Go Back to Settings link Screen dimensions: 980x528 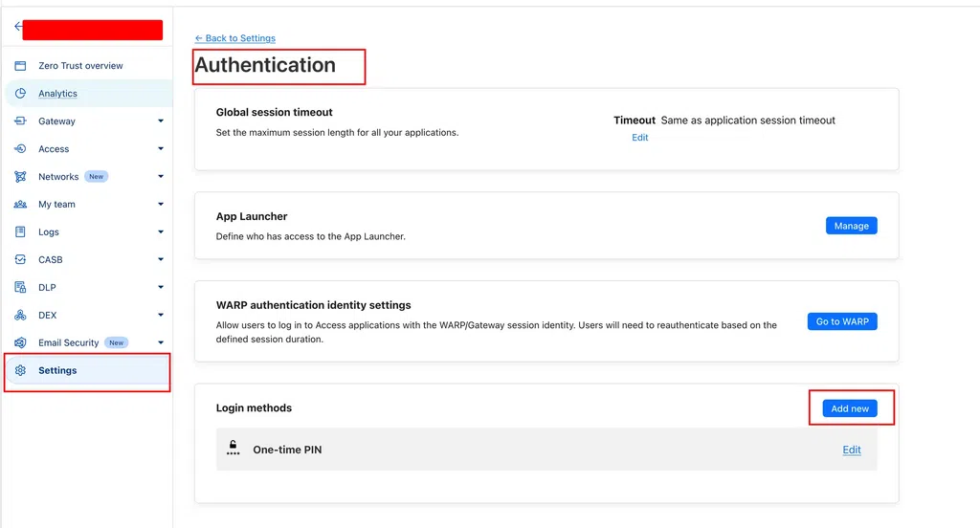(235, 38)
